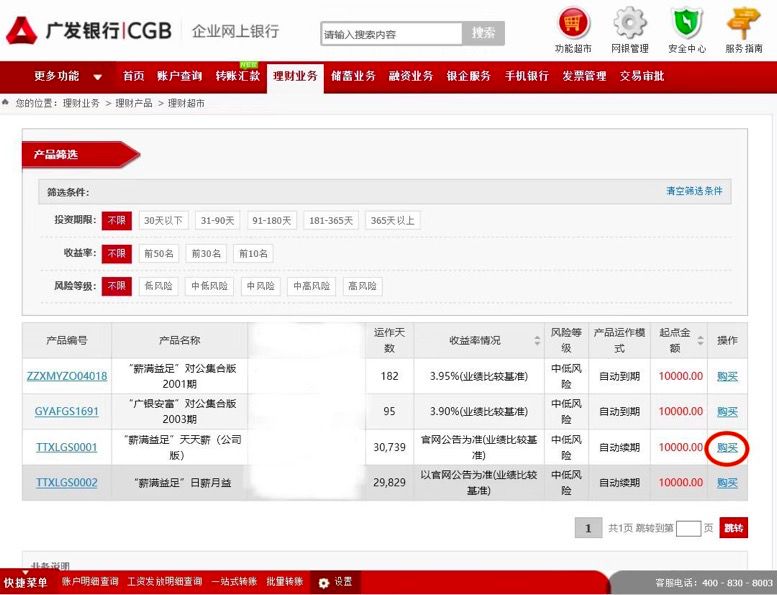Click 清空筛选条件 to clear filters
The height and width of the screenshot is (595, 777).
click(x=693, y=191)
